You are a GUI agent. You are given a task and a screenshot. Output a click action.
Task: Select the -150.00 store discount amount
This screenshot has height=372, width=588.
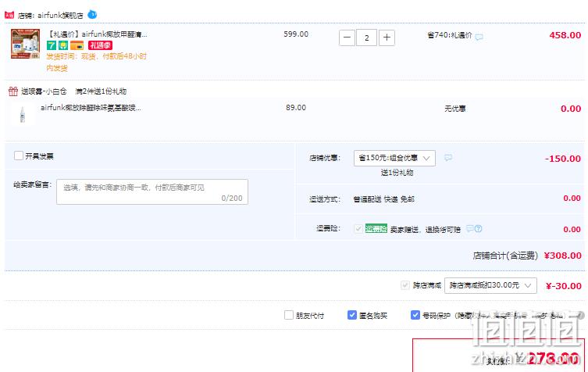(563, 159)
